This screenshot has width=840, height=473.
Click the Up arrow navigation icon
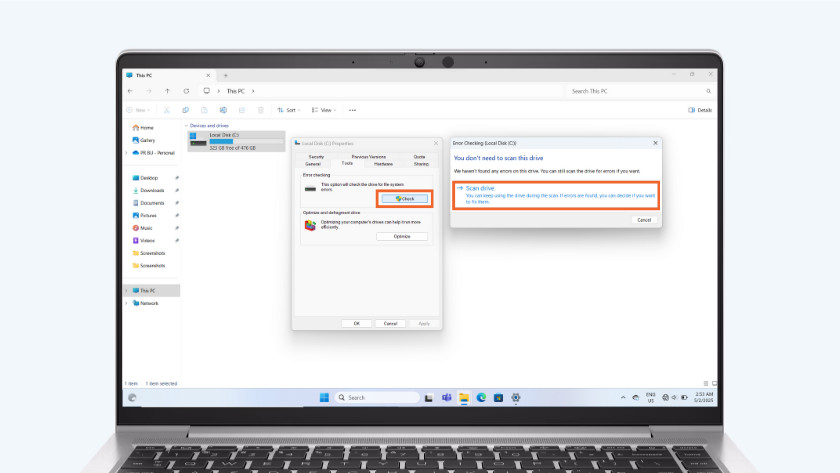point(167,91)
